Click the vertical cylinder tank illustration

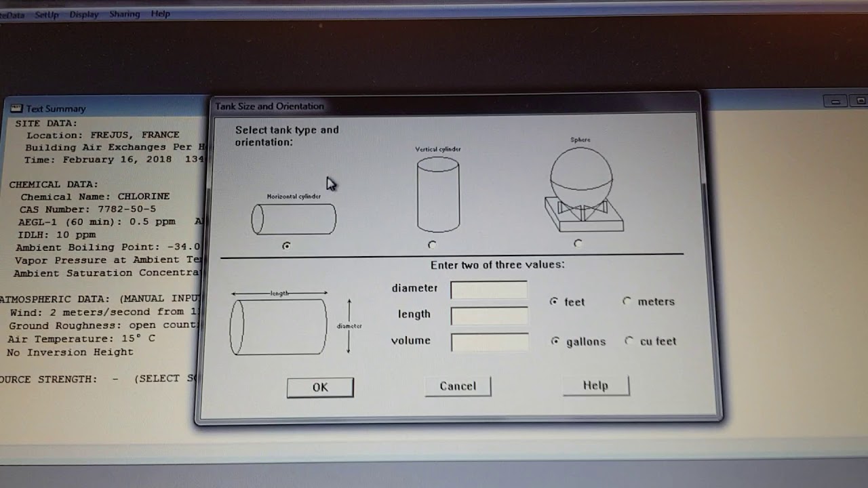point(438,194)
